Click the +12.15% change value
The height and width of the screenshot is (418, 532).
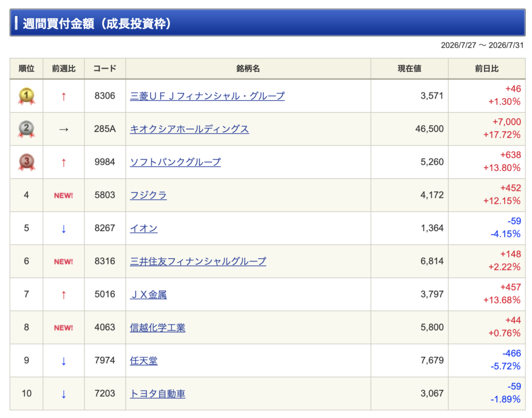(x=502, y=201)
